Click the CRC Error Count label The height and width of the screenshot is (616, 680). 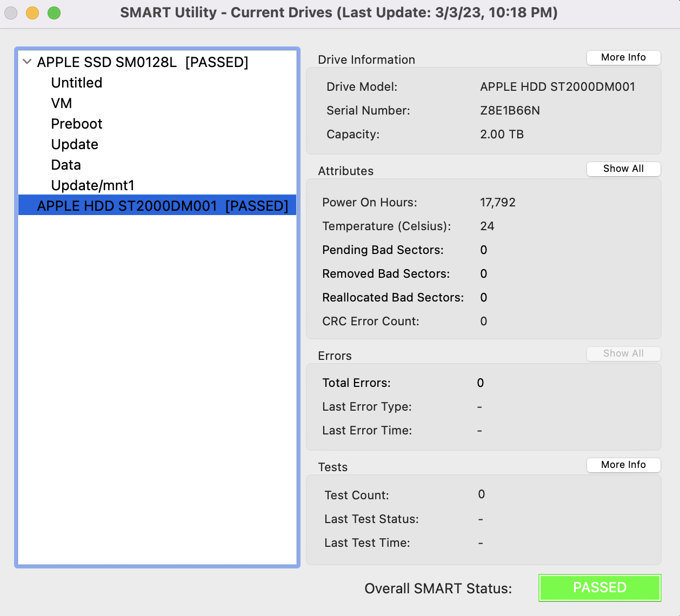[x=371, y=321]
